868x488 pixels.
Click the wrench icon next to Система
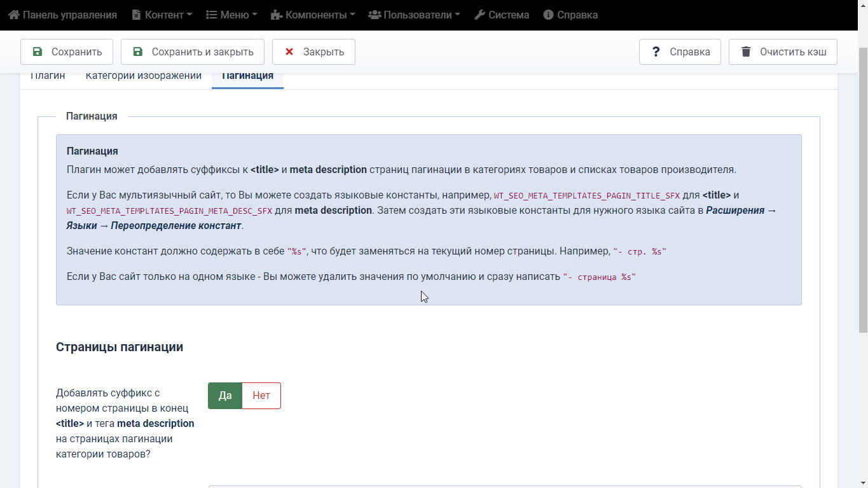tap(480, 15)
